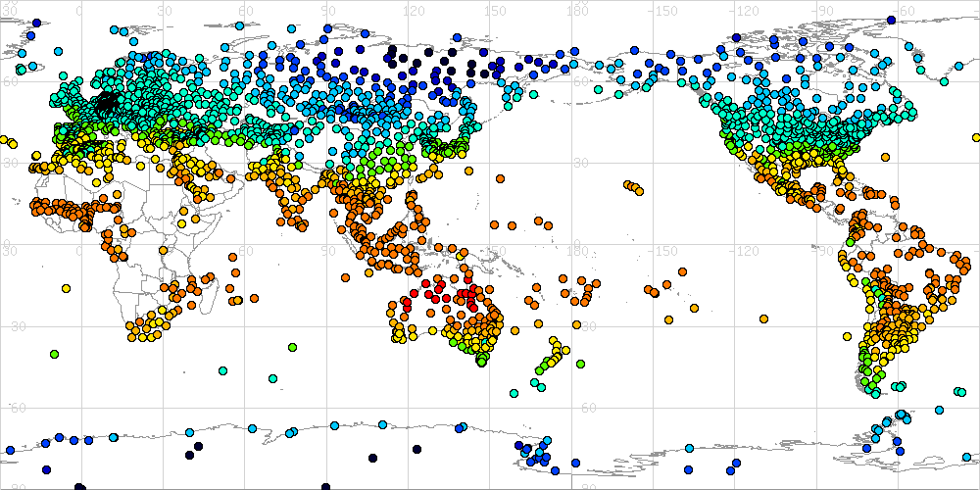Select the black dot on the bottom edge at 90° longitude

(325, 485)
